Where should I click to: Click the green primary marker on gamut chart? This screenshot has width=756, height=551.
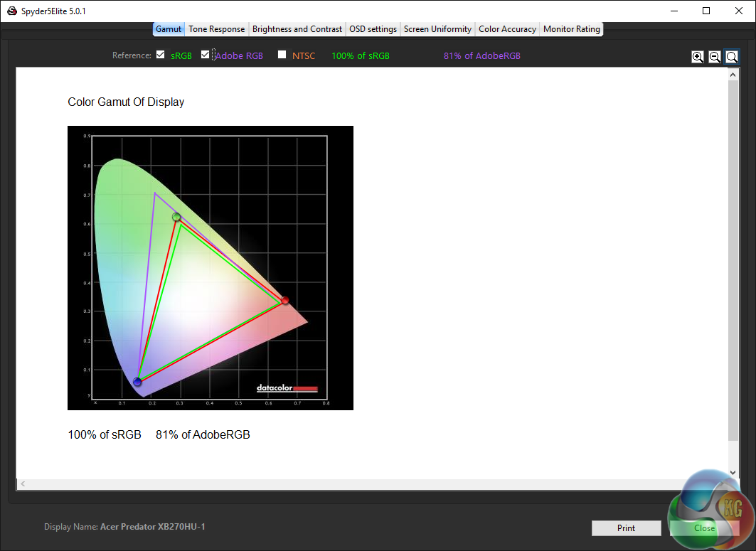[176, 217]
